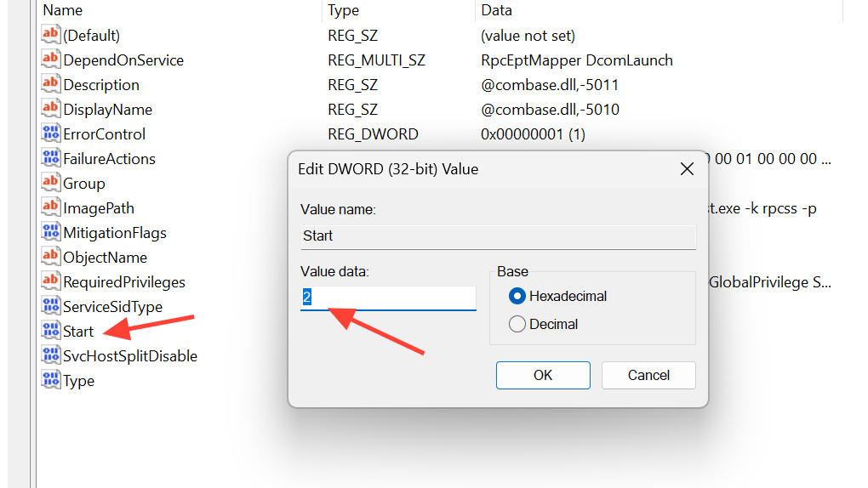Select the Description registry entry
The height and width of the screenshot is (488, 868).
101,85
